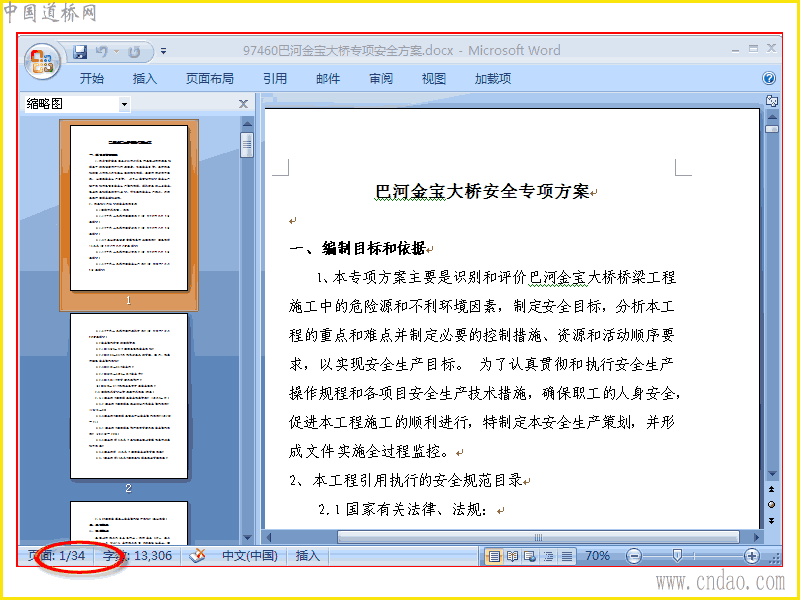Redo action in the quick access toolbar
Viewport: 800px width, 600px height.
pos(134,52)
